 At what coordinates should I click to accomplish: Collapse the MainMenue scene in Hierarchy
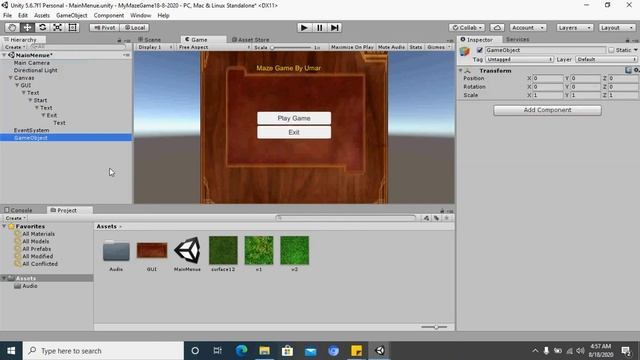4,55
